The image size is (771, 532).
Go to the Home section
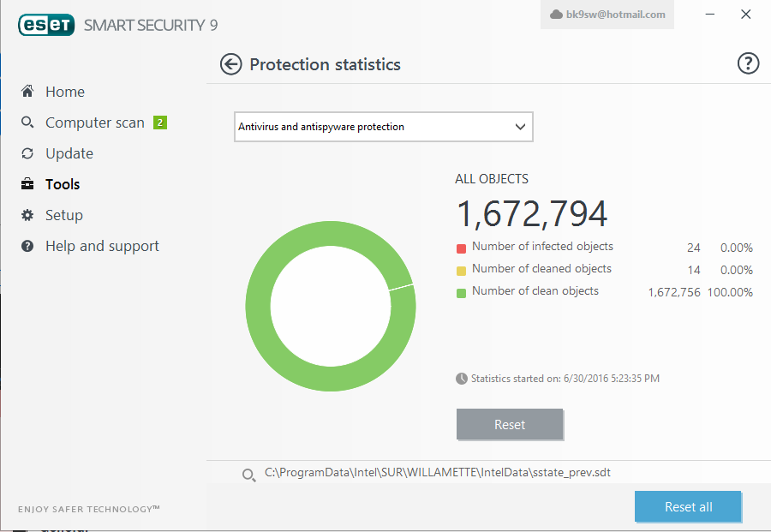pyautogui.click(x=65, y=92)
